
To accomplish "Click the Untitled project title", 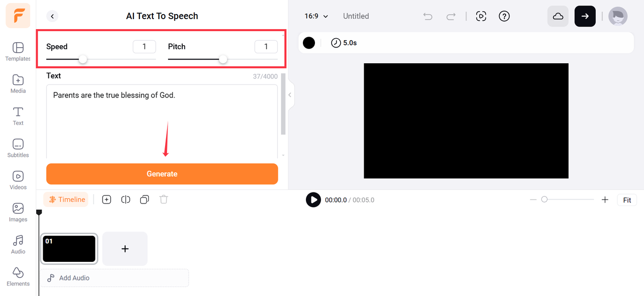I will (x=356, y=16).
